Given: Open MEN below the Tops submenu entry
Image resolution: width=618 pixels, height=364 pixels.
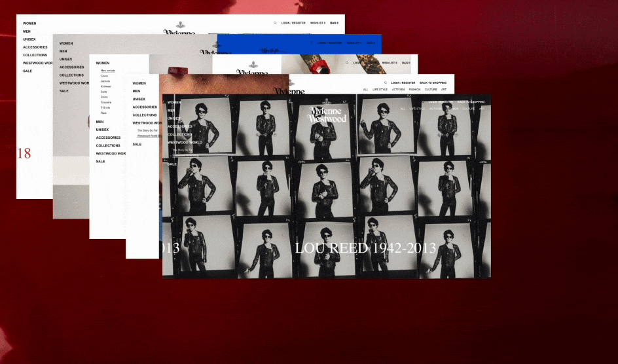Looking at the screenshot, I should pyautogui.click(x=100, y=122).
